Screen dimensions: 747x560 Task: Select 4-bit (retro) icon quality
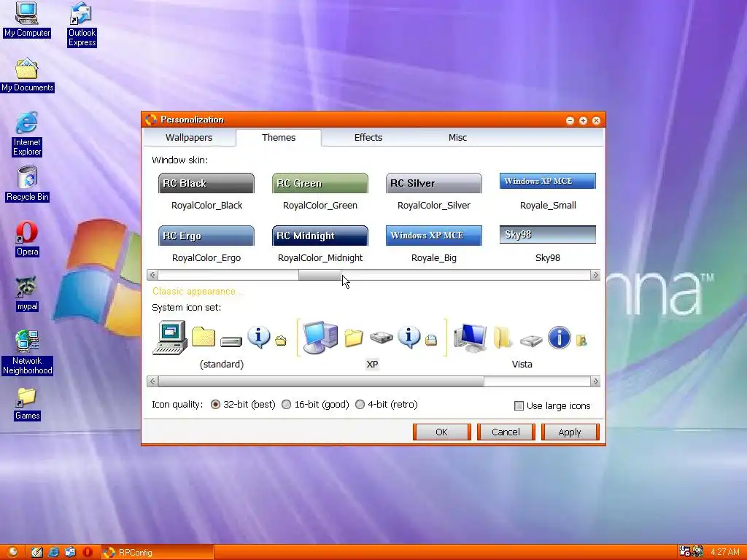click(x=387, y=404)
